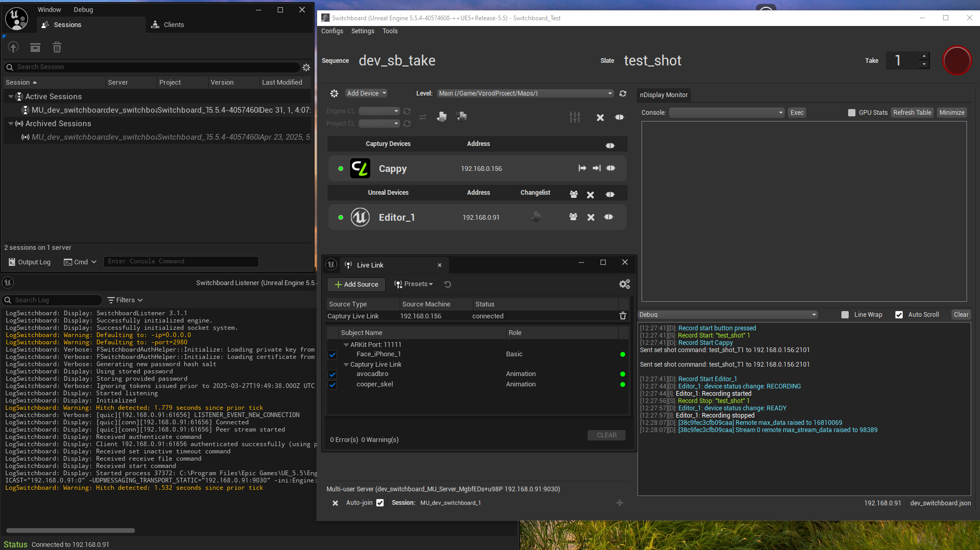Click archive session icon in toolbar
The width and height of the screenshot is (980, 550).
pos(35,48)
